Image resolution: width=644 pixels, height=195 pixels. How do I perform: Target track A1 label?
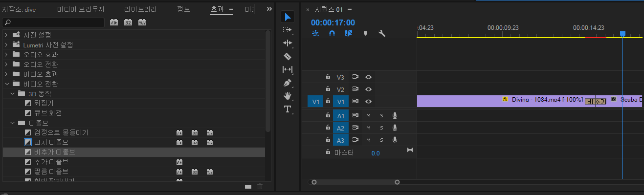click(341, 116)
